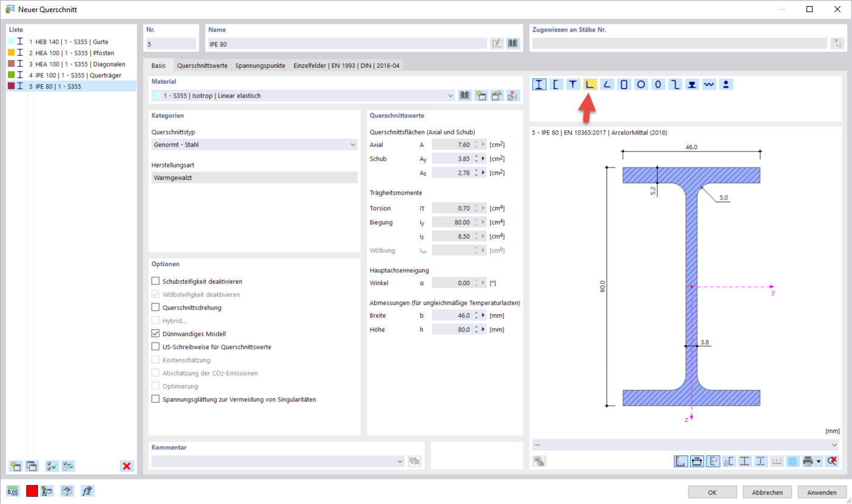
Task: Toggle dimensions display in the preview toolbar
Action: coord(697,461)
